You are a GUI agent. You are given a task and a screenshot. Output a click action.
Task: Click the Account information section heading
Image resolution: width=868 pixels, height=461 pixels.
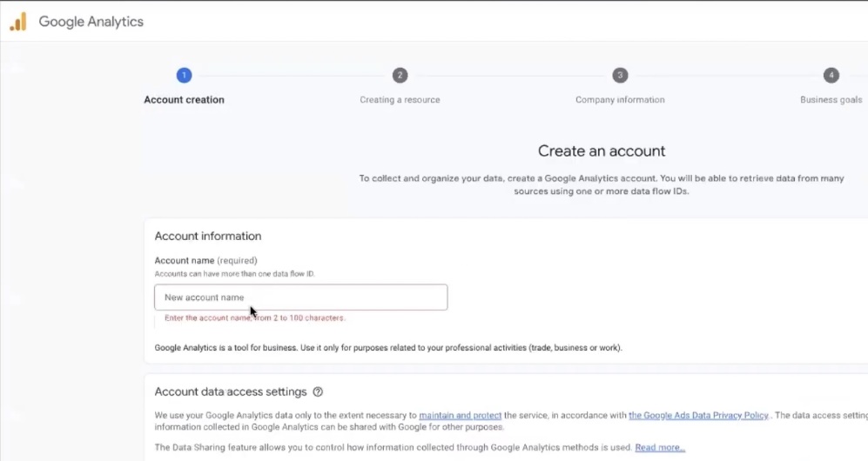click(x=207, y=236)
